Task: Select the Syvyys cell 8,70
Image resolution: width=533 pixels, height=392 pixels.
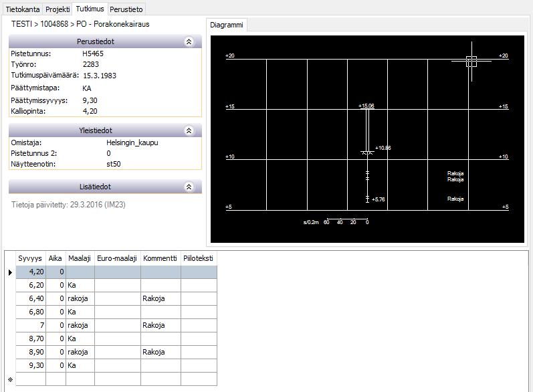Action: 31,338
